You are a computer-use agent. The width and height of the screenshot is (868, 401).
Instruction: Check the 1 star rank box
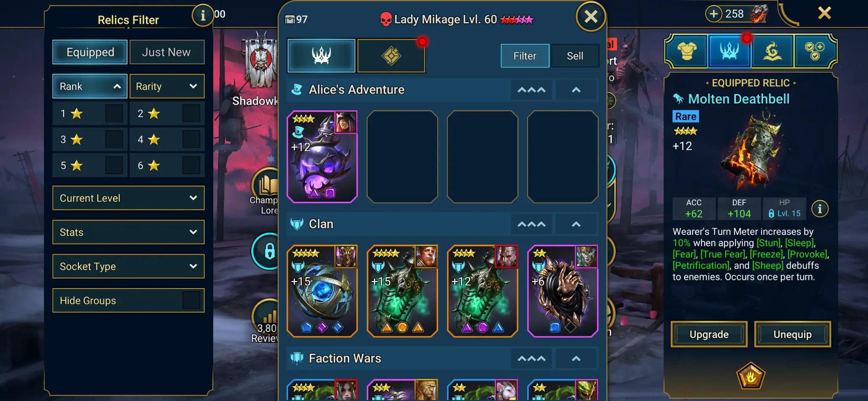coord(114,114)
